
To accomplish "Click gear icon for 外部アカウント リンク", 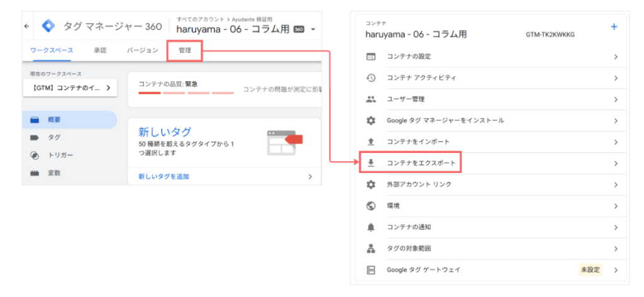I will tap(370, 184).
